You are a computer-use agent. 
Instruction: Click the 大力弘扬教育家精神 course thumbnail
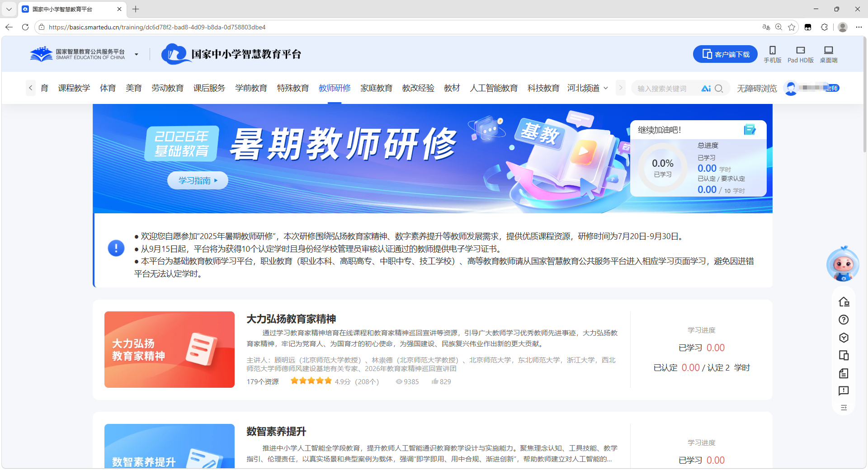170,349
